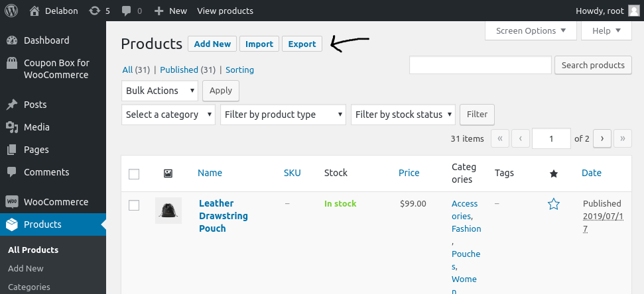Open the Bulk Actions dropdown
Image resolution: width=644 pixels, height=294 pixels.
click(160, 91)
